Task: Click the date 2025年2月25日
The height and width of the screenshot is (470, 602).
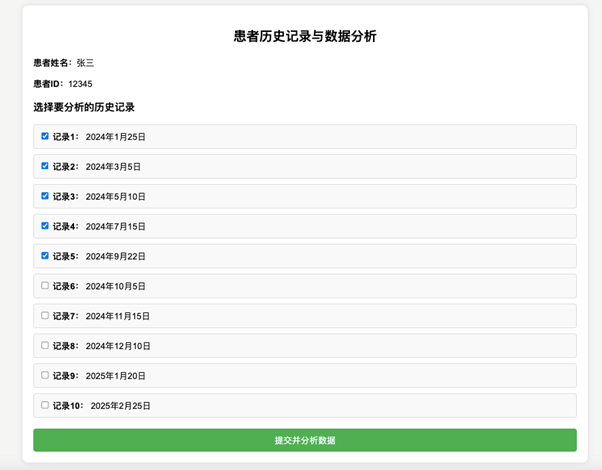Action: pyautogui.click(x=120, y=407)
